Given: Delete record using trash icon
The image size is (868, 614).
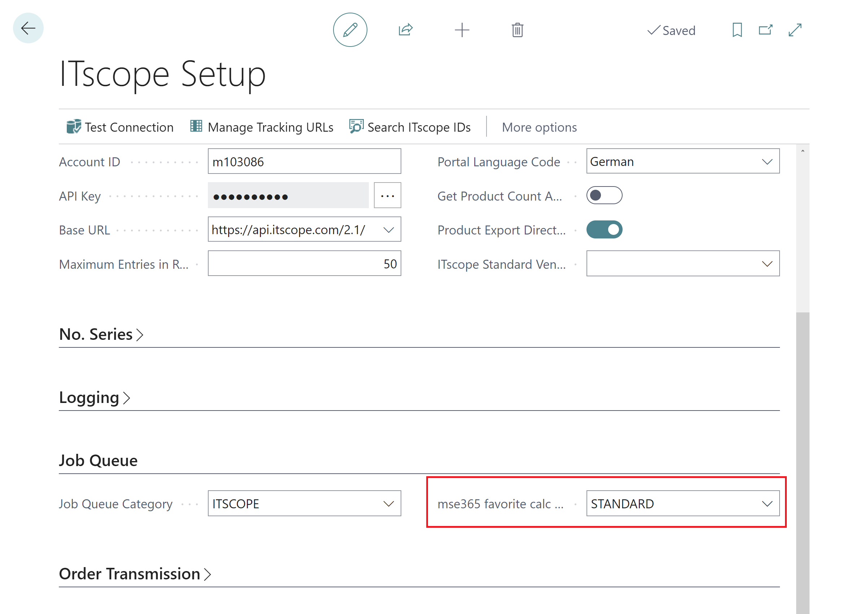Looking at the screenshot, I should 517,30.
